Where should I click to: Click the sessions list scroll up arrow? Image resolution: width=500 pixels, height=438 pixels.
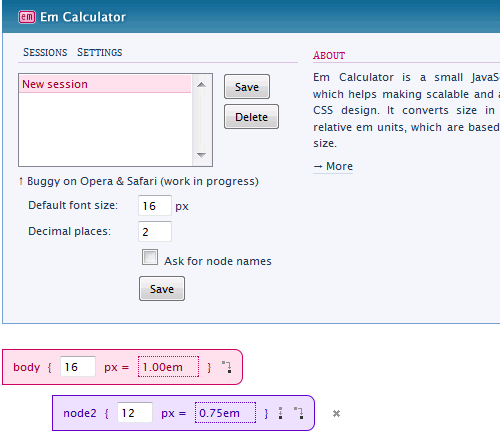[201, 85]
